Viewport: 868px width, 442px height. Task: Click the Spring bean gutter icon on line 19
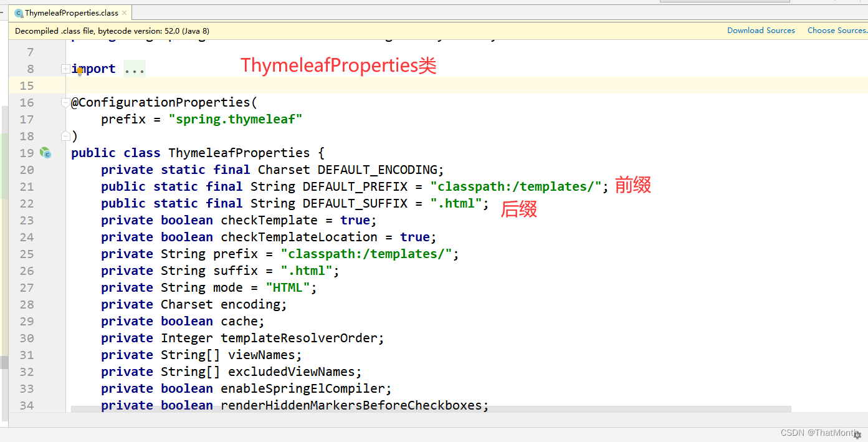pyautogui.click(x=45, y=153)
